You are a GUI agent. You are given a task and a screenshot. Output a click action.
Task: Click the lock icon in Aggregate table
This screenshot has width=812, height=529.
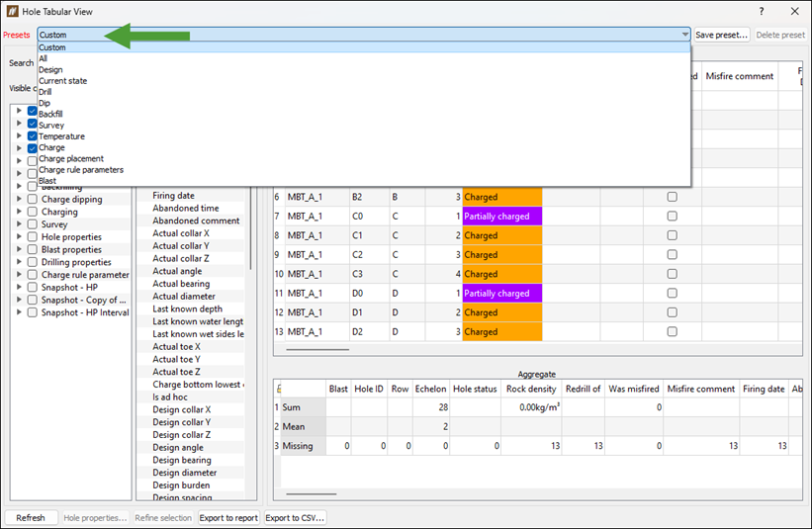click(x=279, y=389)
